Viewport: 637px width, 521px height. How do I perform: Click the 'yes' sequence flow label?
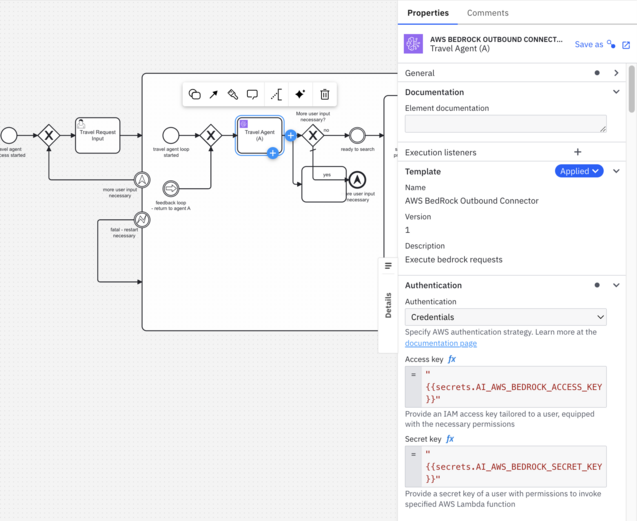pos(327,175)
